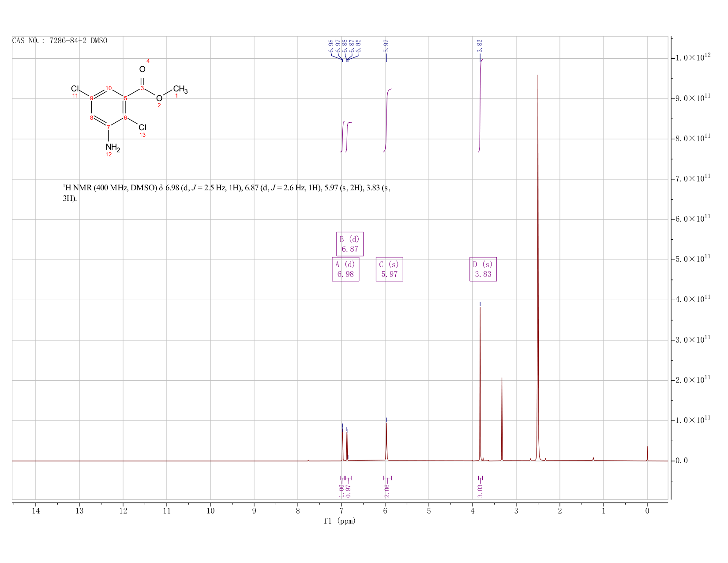Click the singlet peak at 5.97 ppm

tap(387, 442)
